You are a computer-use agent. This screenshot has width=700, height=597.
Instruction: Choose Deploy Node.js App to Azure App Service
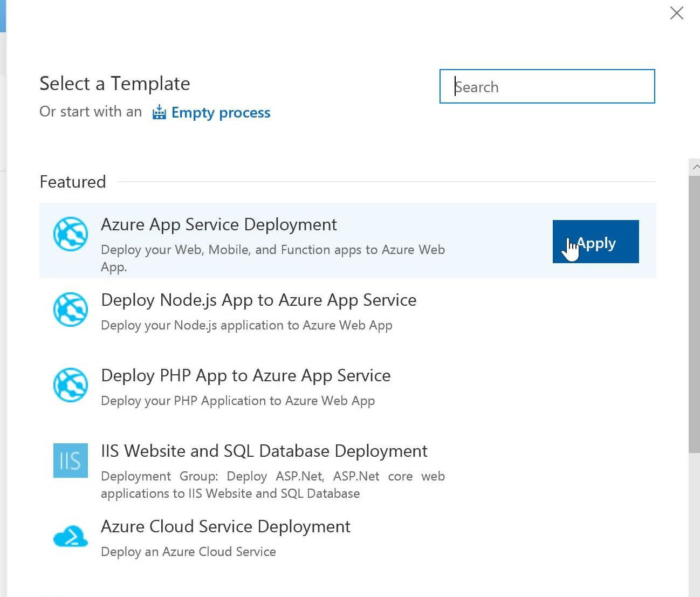[x=258, y=300]
